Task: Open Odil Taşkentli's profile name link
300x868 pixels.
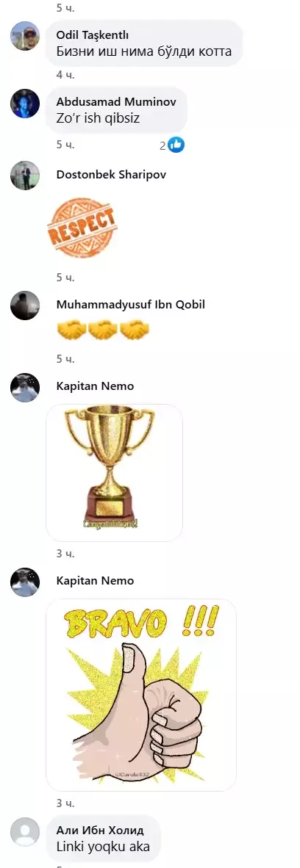Action: point(93,35)
